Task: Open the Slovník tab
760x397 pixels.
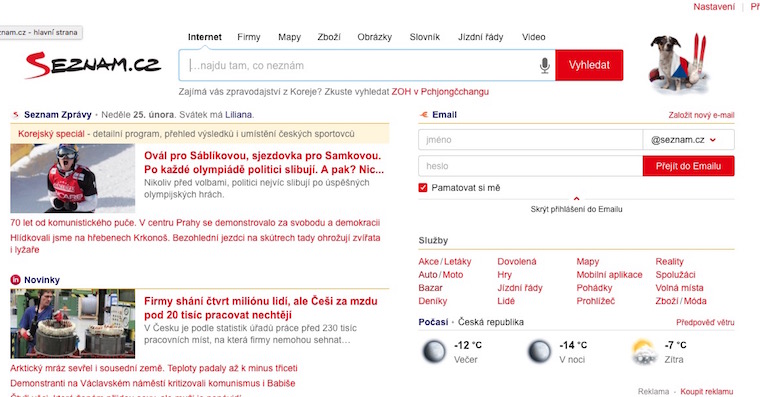Action: pos(425,37)
